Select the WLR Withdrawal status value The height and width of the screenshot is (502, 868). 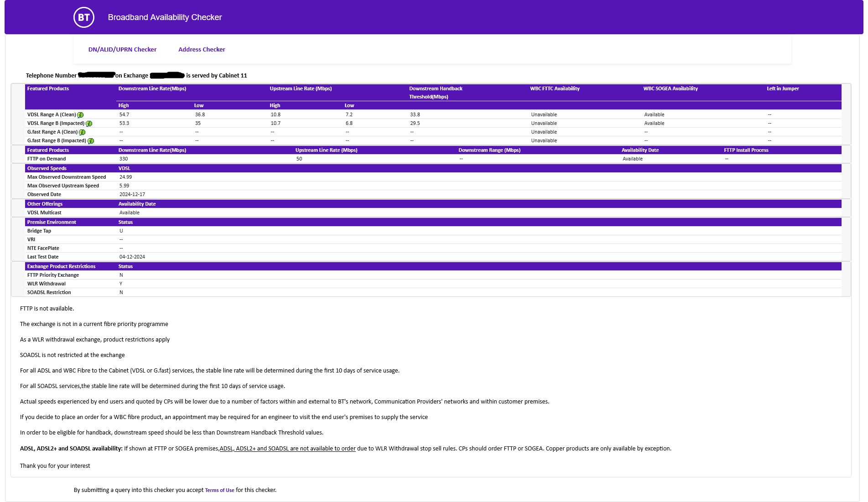pos(120,284)
